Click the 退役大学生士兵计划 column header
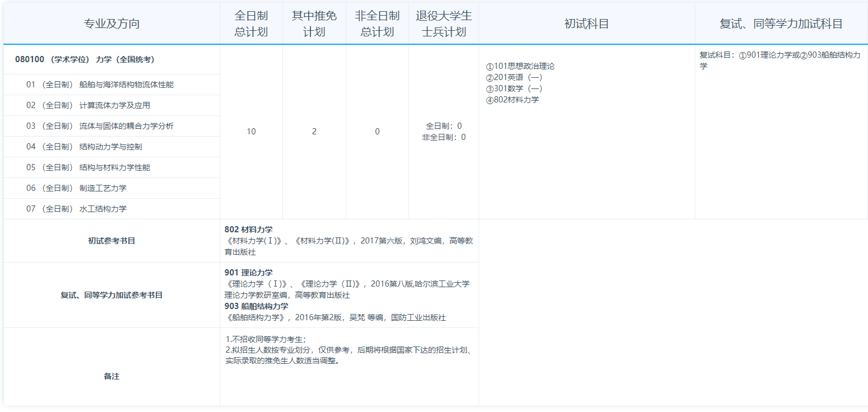Screen dimensions: 868x412 click(x=444, y=24)
